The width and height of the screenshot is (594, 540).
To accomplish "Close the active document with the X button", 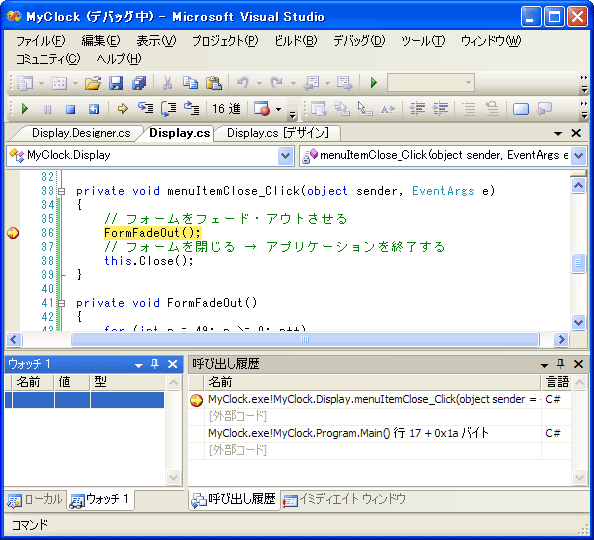I will click(576, 133).
